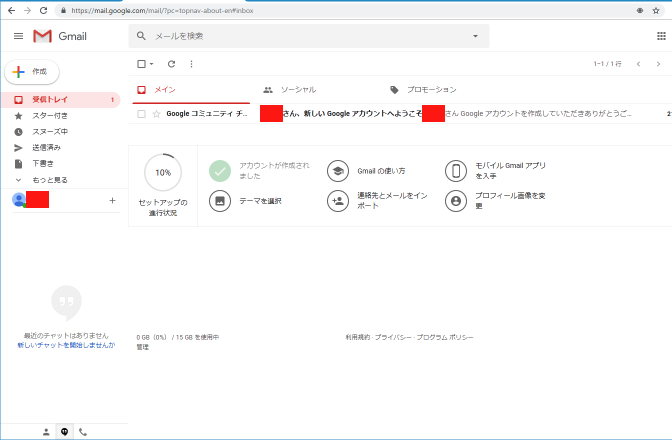Open プログラム ポリシー link
672x448 pixels.
click(x=445, y=337)
